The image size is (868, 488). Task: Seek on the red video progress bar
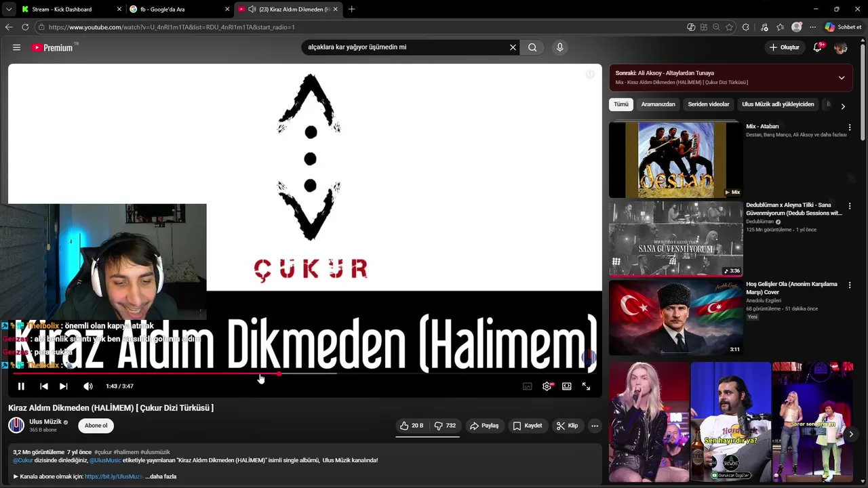(305, 373)
